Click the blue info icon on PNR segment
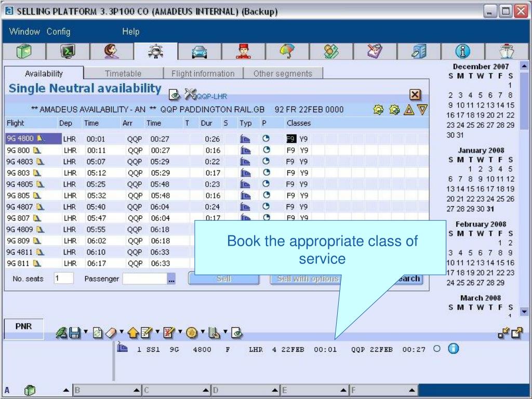 [453, 349]
